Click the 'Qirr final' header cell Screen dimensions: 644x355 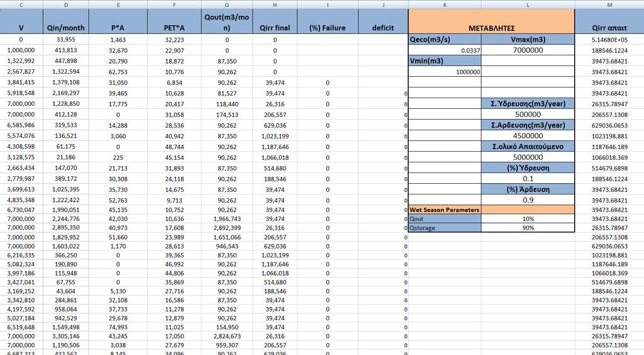(275, 21)
